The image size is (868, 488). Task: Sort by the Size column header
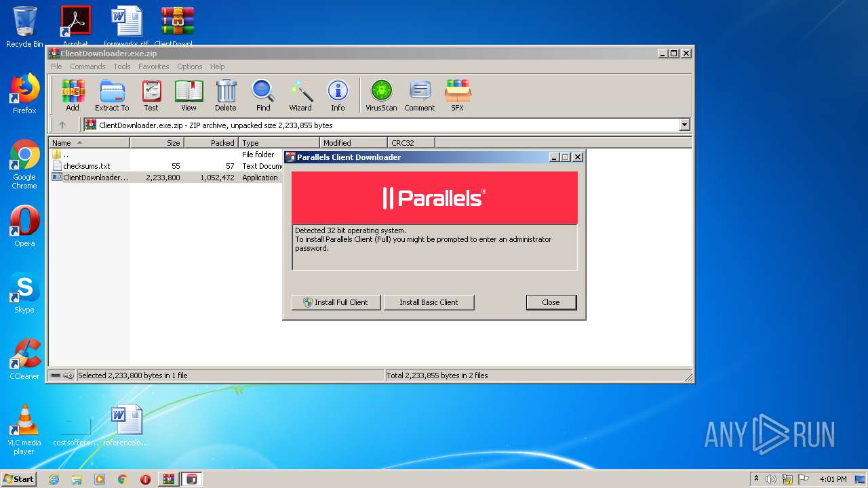pyautogui.click(x=157, y=142)
